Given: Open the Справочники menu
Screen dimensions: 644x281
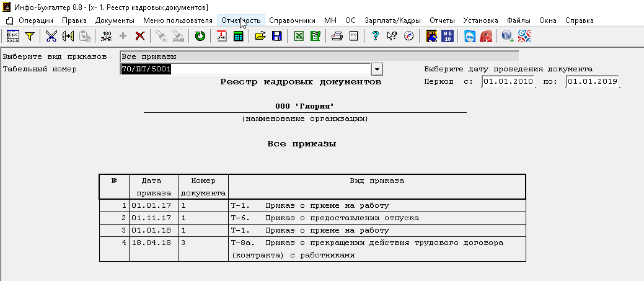Looking at the screenshot, I should (x=293, y=20).
